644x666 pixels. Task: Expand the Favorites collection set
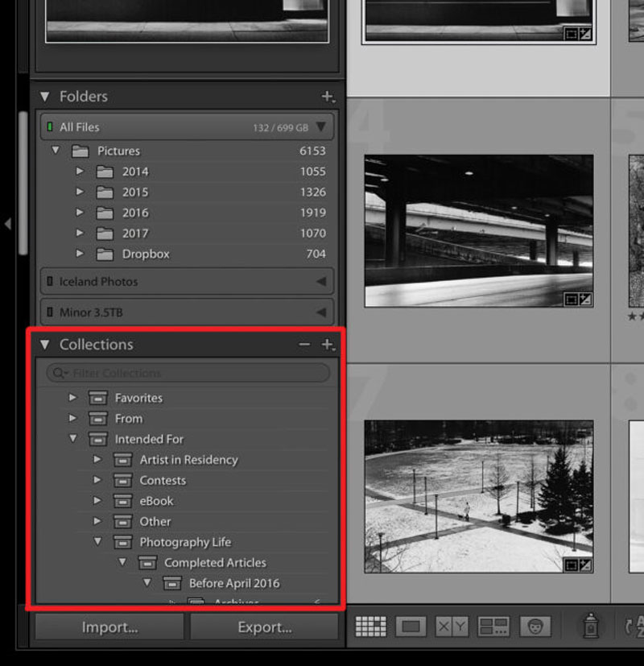point(73,398)
